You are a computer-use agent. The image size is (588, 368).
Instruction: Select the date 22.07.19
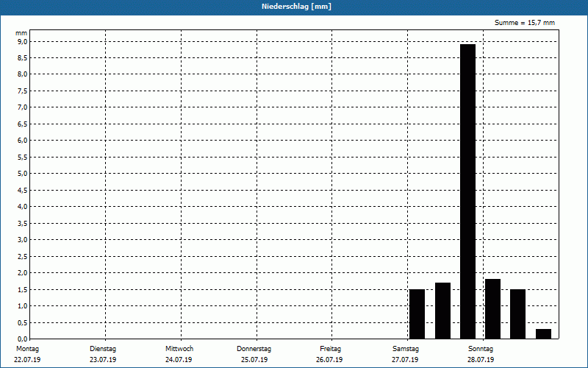click(x=27, y=360)
